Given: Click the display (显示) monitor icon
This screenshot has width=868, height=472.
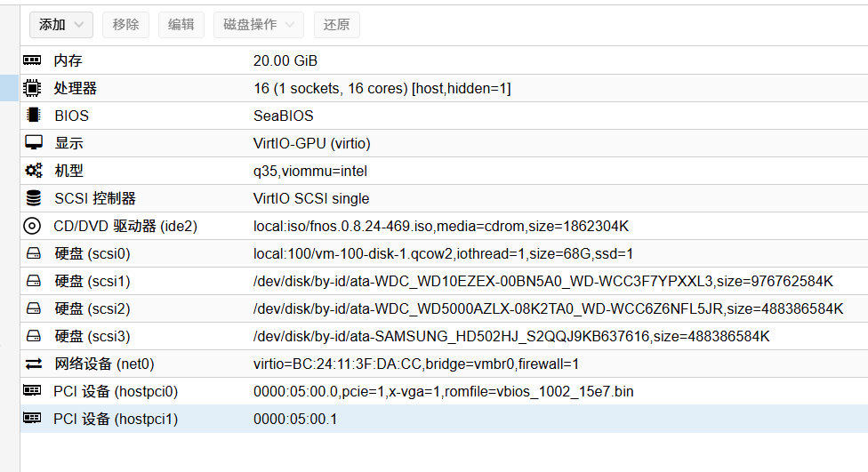Looking at the screenshot, I should [33, 143].
